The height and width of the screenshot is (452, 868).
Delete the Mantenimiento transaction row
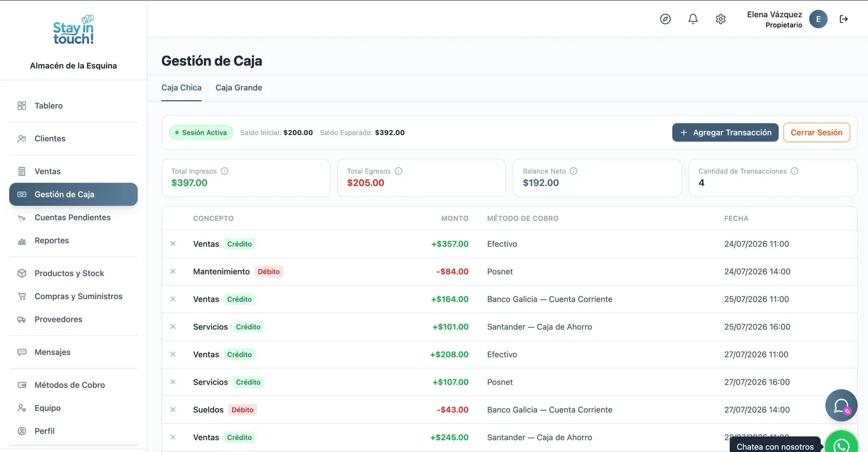[173, 272]
